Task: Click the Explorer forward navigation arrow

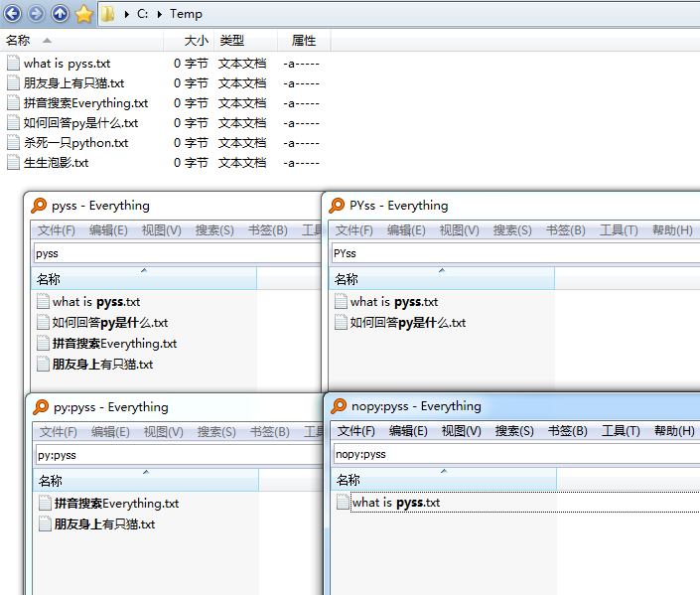Action: click(37, 14)
